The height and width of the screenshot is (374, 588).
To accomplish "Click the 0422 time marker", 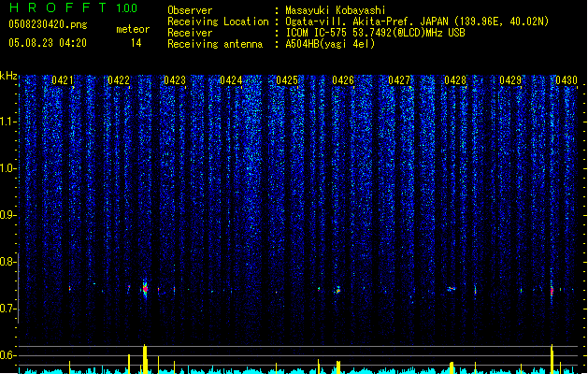I will pyautogui.click(x=119, y=80).
